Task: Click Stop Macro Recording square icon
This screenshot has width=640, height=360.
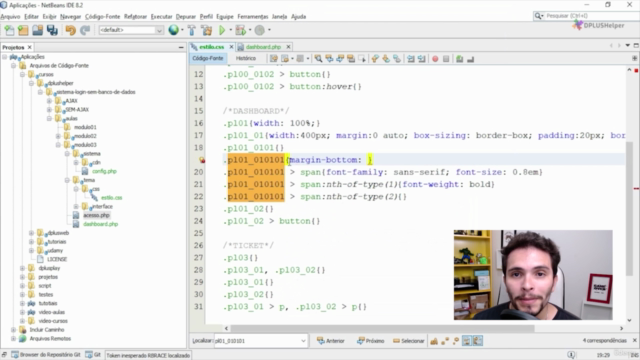Action: pos(446,59)
